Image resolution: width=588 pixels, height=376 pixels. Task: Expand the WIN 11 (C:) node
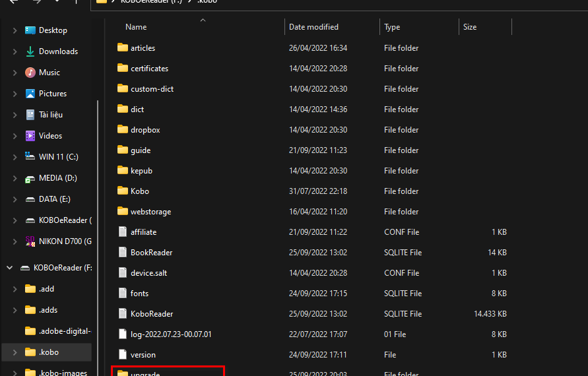click(x=15, y=157)
